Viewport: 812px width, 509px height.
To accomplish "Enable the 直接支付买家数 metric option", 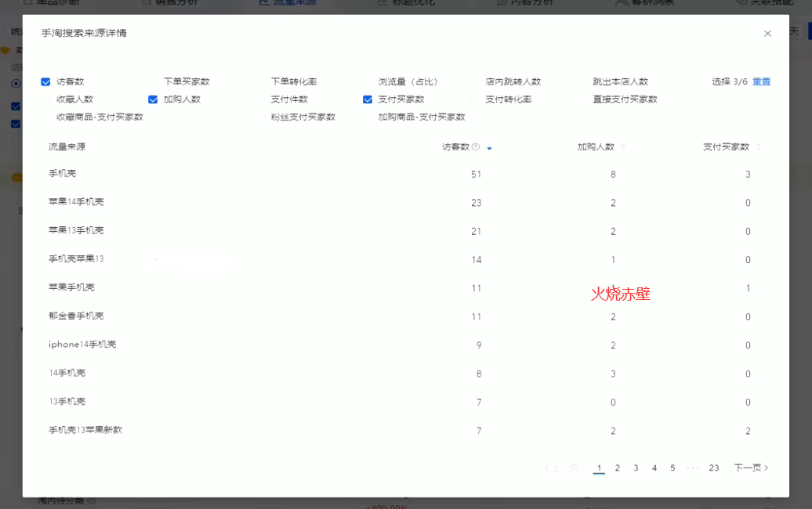I will [x=625, y=99].
